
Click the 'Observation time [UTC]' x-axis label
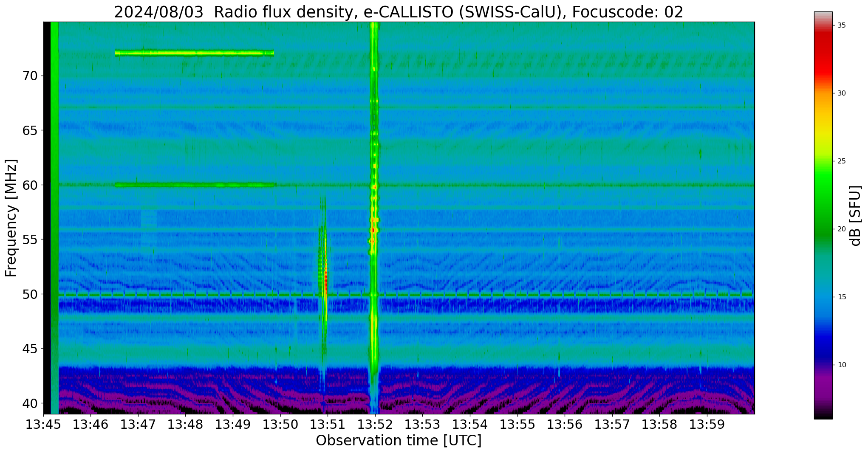point(399,441)
